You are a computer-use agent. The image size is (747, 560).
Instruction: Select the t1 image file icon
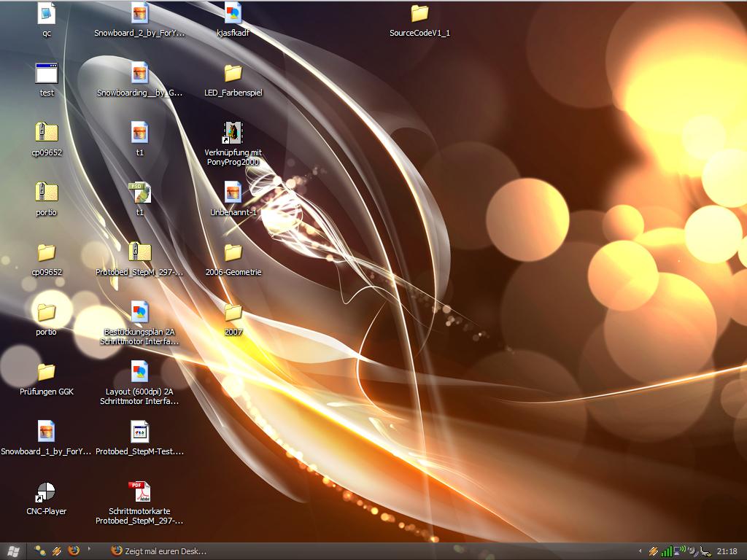pyautogui.click(x=139, y=133)
